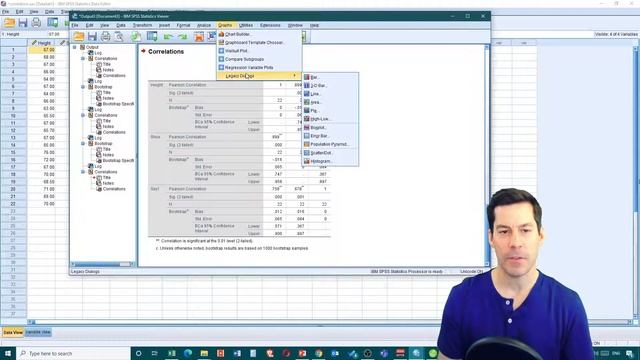This screenshot has height=360, width=640.
Task: Save icon in Data Editor toolbar
Action: click(x=23, y=22)
